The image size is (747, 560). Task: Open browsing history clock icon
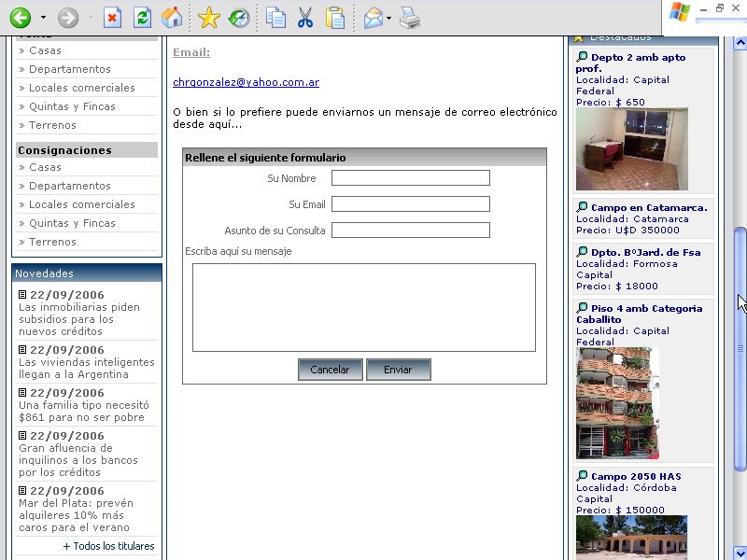click(x=239, y=18)
